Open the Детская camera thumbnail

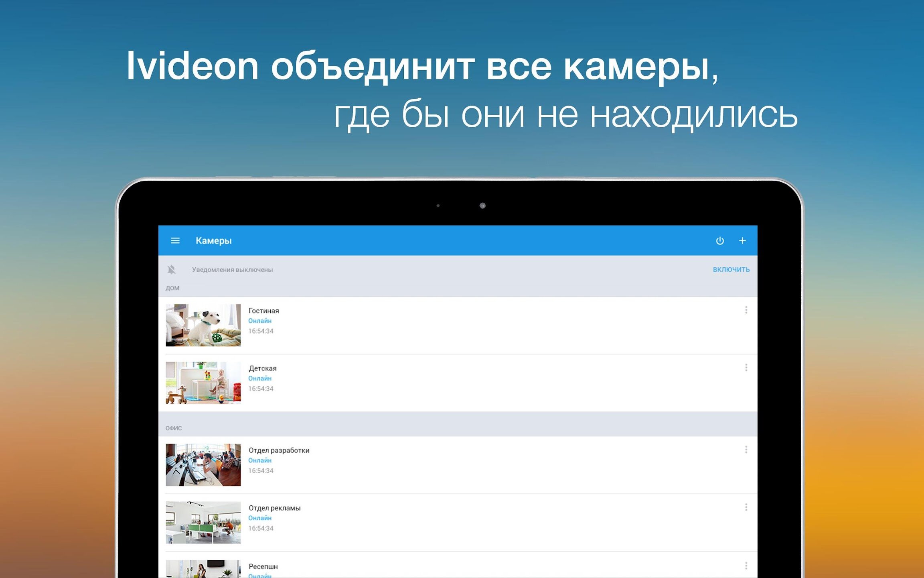[203, 383]
